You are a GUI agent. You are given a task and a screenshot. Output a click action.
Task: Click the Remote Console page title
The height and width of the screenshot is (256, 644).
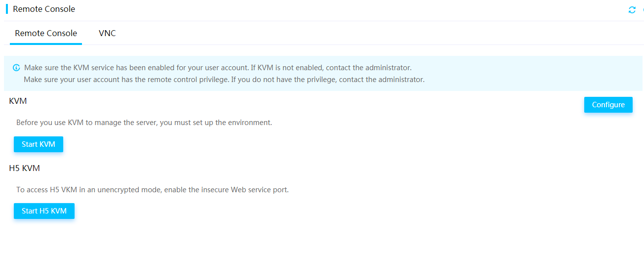click(x=44, y=9)
